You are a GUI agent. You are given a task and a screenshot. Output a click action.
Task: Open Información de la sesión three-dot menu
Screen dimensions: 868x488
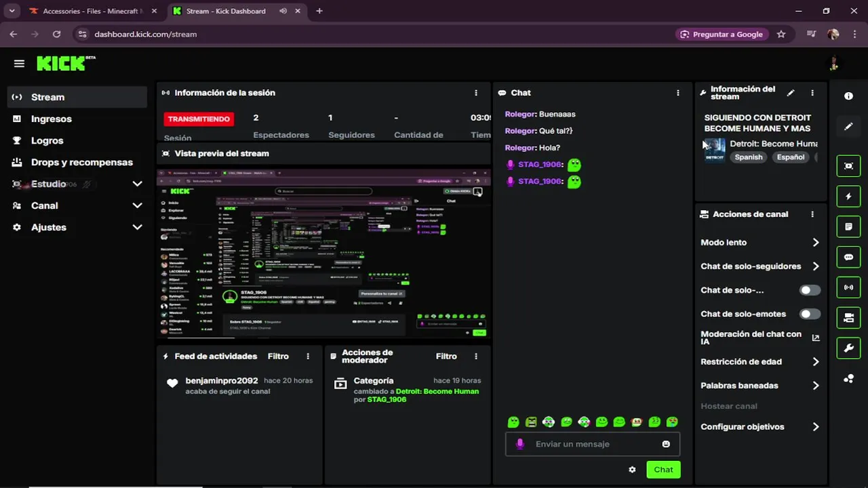[x=476, y=93]
